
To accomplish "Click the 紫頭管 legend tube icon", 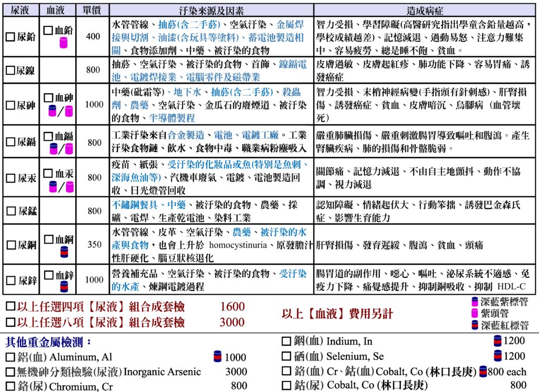I will [x=475, y=313].
